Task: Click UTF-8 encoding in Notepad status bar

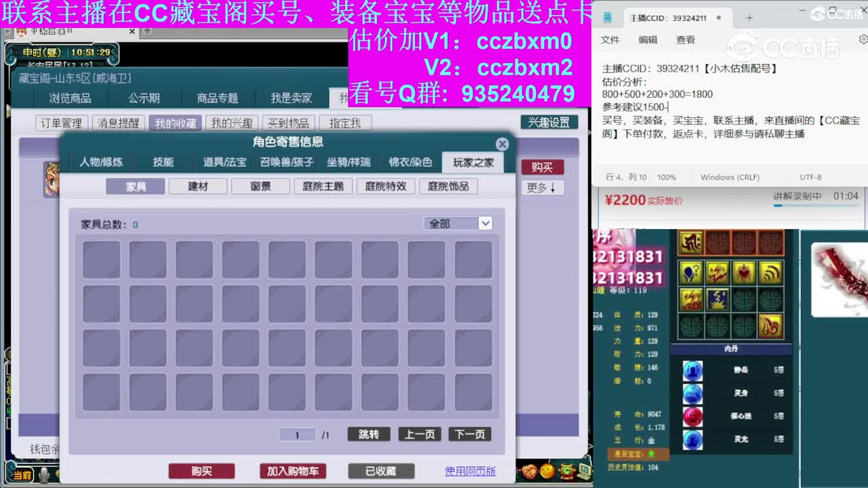Action: [x=810, y=178]
